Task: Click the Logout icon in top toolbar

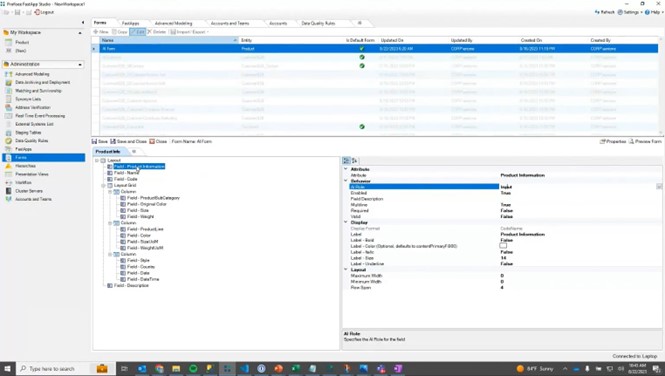Action: point(37,12)
